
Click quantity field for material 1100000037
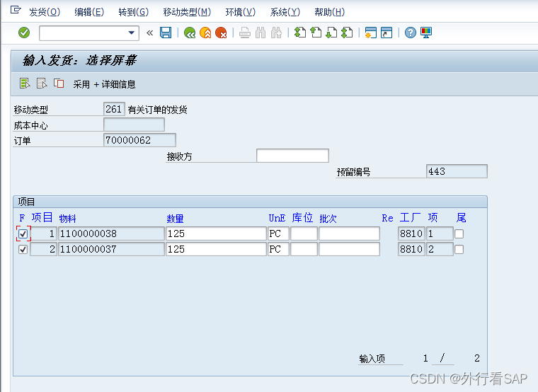pos(216,249)
